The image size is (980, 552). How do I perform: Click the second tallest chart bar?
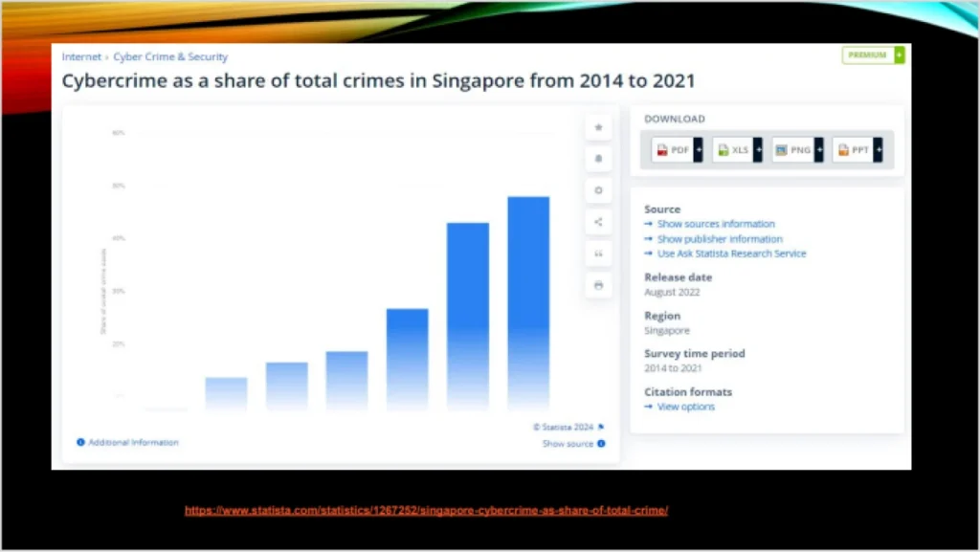pos(467,317)
